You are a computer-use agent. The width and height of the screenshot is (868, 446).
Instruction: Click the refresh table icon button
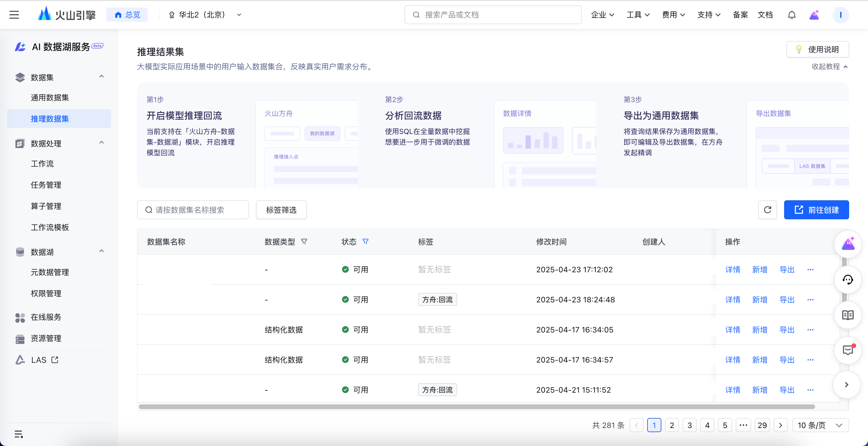click(x=767, y=210)
